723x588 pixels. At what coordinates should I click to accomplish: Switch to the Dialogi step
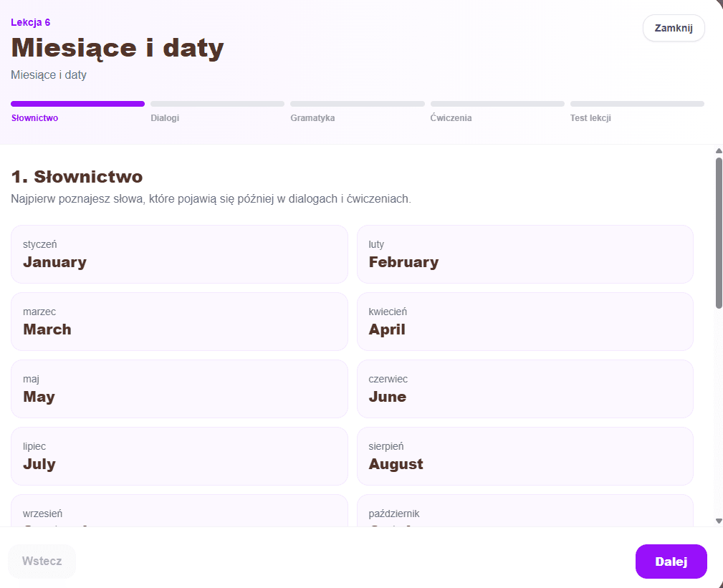165,118
